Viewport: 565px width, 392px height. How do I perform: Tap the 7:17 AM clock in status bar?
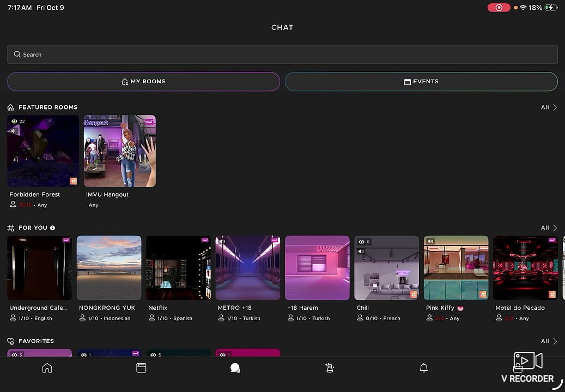(x=20, y=8)
